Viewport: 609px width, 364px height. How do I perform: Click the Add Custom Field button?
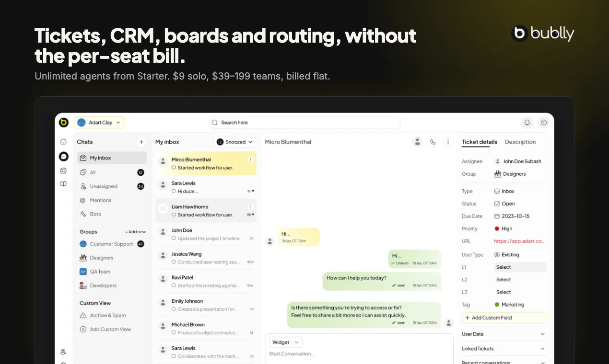click(x=504, y=318)
